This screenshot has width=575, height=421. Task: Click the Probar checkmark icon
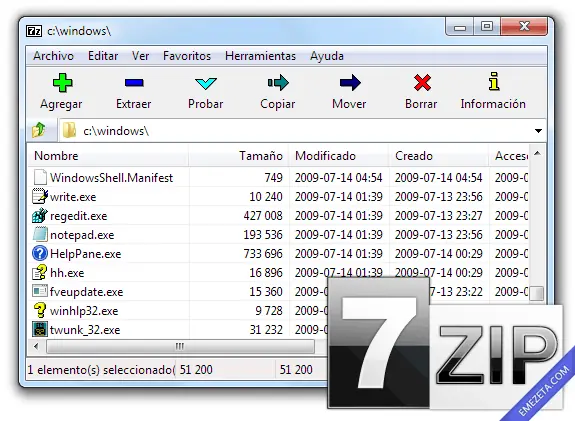click(206, 83)
